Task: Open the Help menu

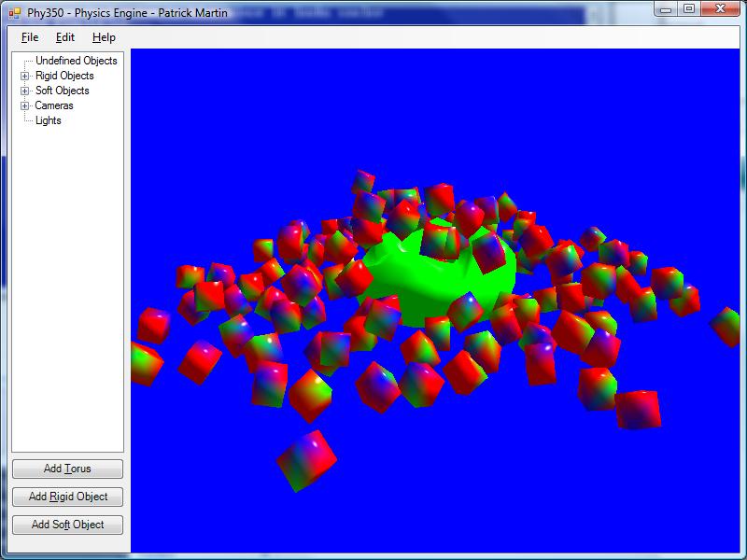Action: (x=104, y=37)
